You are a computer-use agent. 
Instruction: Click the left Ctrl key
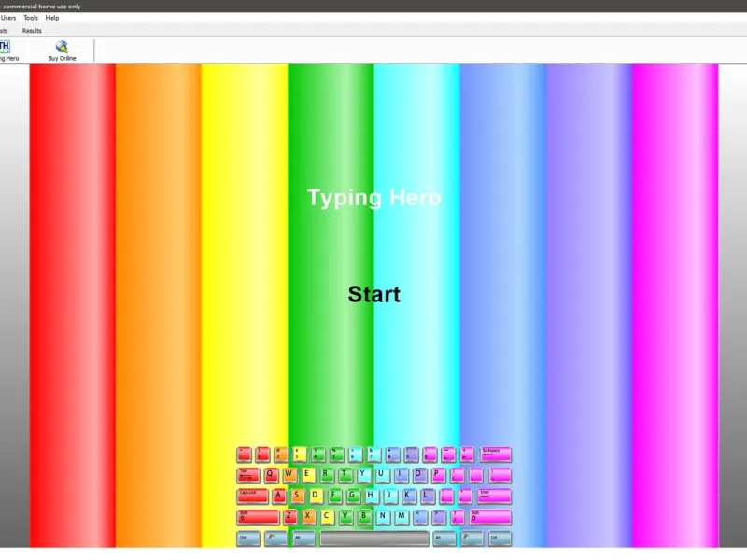tap(248, 539)
